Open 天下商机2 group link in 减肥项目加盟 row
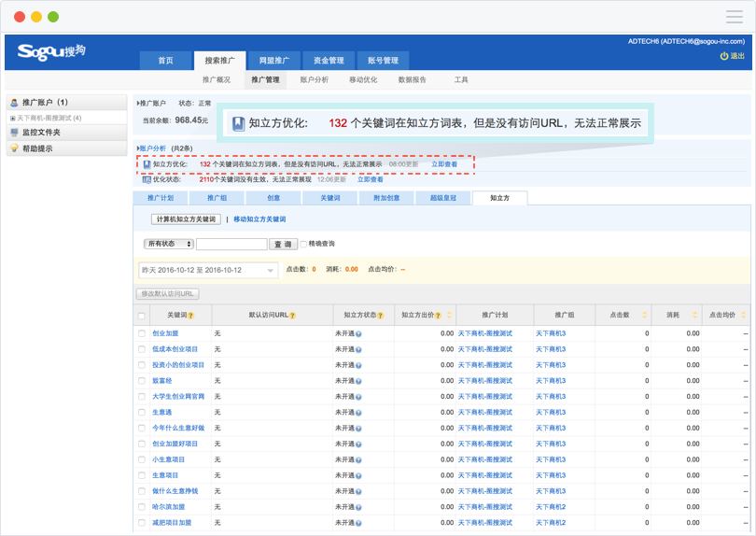The image size is (756, 536). point(551,523)
